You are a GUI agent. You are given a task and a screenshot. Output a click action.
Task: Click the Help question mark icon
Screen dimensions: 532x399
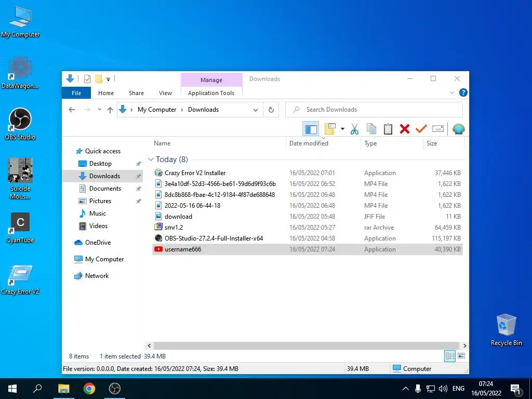463,92
